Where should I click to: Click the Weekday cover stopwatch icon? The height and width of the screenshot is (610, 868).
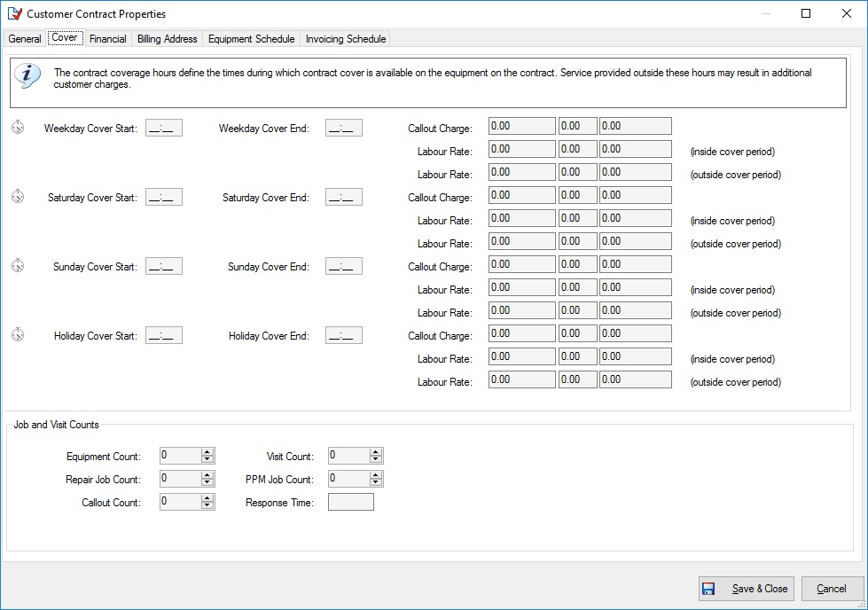click(18, 127)
